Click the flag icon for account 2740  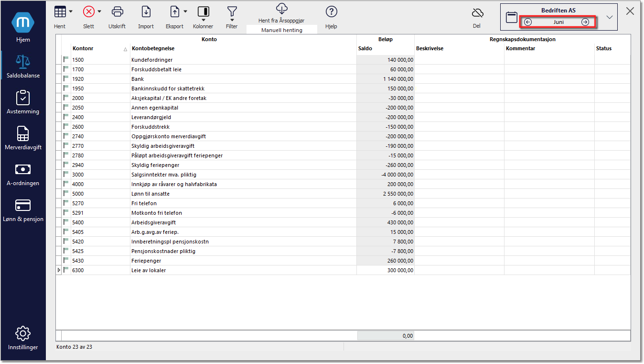click(66, 136)
